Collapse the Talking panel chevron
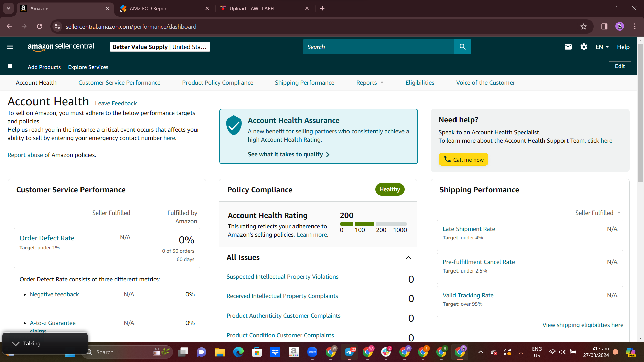Screen dimensions: 644x362 pos(15,344)
